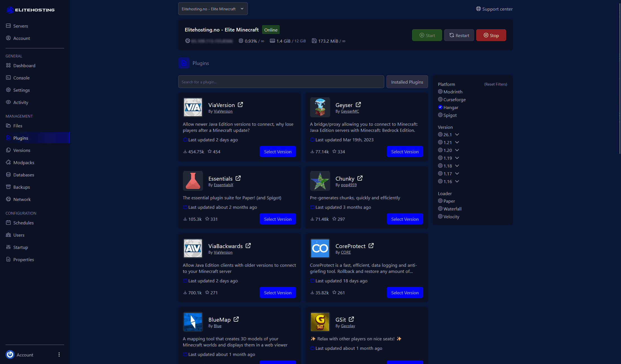Viewport: 621px width, 364px height.
Task: Stop the server
Action: pos(491,35)
